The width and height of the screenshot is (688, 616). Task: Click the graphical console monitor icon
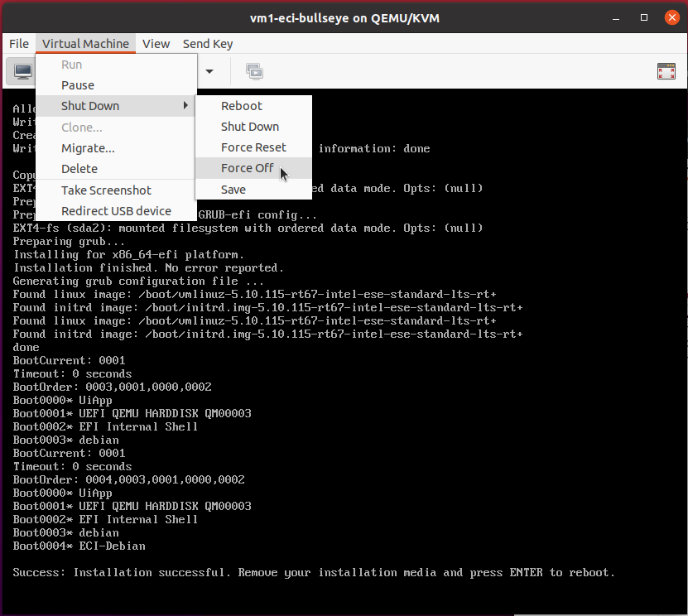(23, 71)
